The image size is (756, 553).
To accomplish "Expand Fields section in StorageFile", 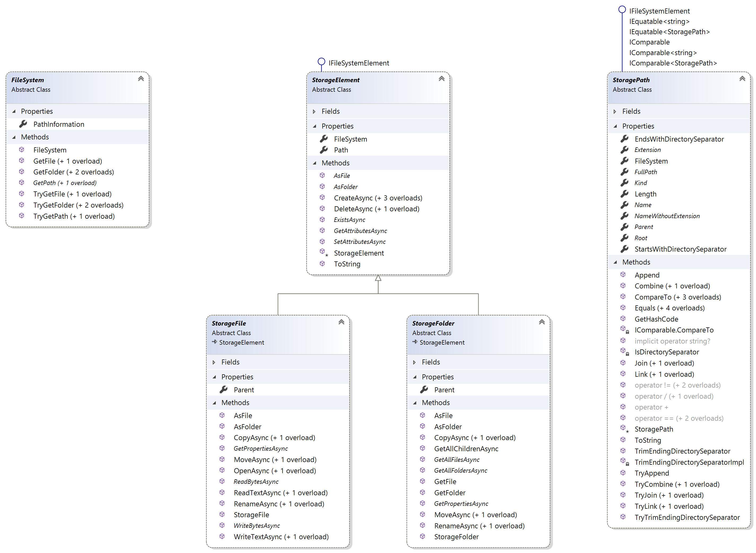I will [x=214, y=362].
